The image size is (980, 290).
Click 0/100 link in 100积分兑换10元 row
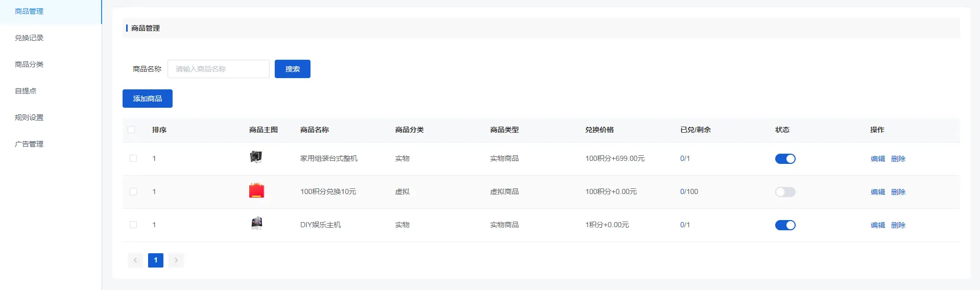tap(689, 191)
